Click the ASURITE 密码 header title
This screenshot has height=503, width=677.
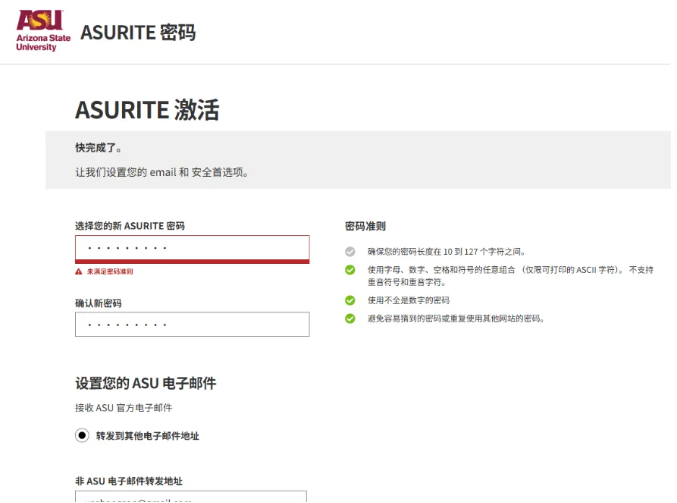point(138,33)
